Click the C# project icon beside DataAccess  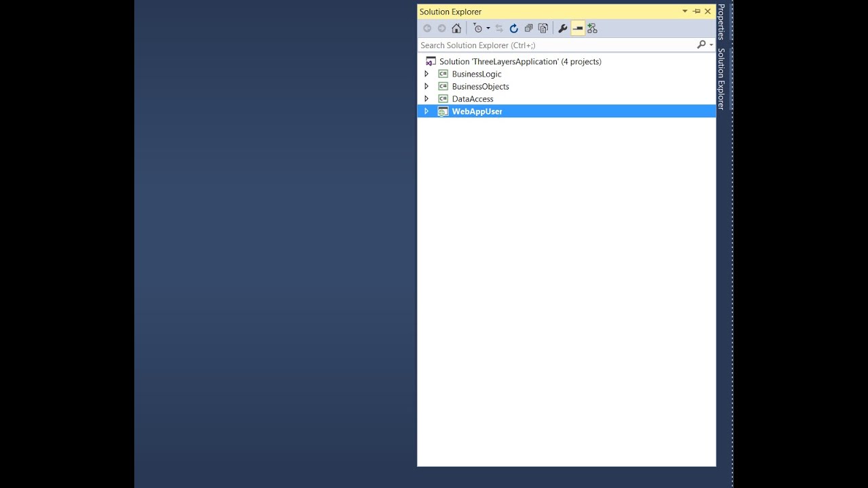[x=443, y=99]
